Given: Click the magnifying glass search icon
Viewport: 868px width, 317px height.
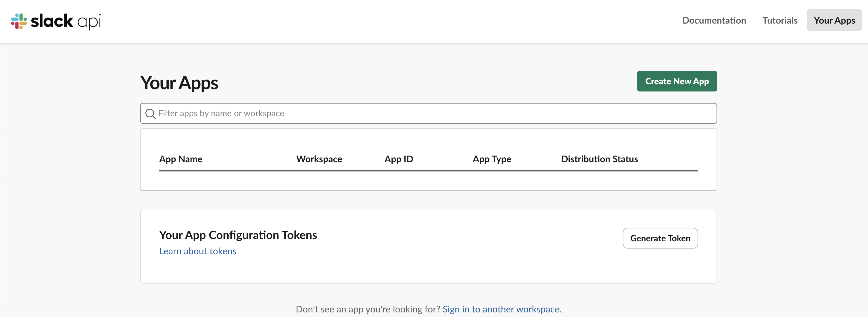Looking at the screenshot, I should (x=150, y=113).
